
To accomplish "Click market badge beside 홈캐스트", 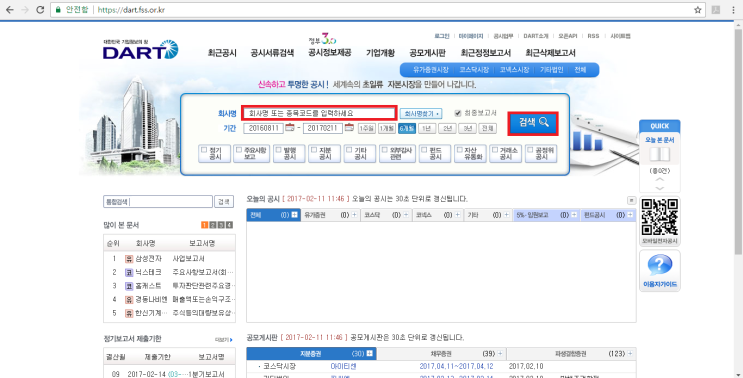I will coord(129,286).
